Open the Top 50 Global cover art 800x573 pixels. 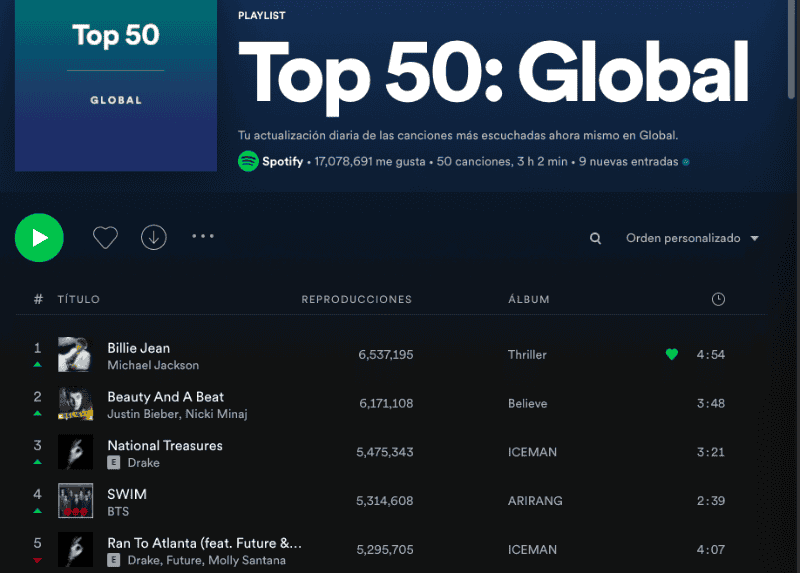[116, 86]
